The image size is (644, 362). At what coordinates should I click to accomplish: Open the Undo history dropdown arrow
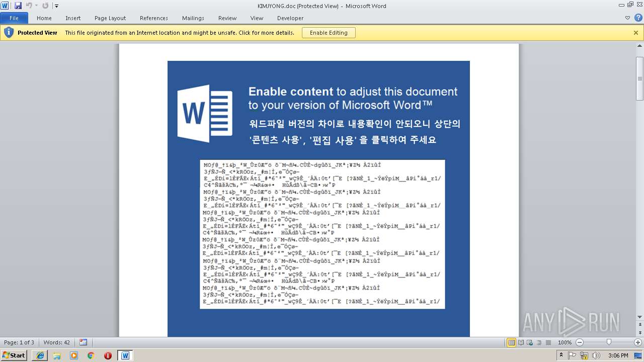(x=36, y=6)
